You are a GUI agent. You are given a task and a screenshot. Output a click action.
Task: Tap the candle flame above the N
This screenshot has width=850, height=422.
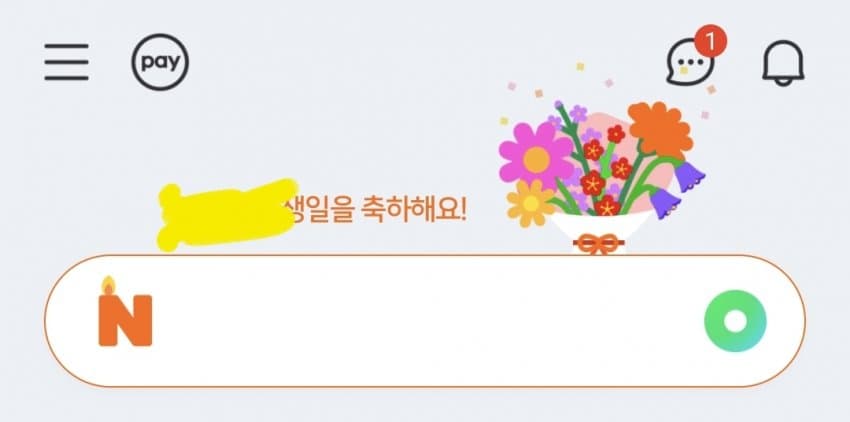[x=109, y=285]
